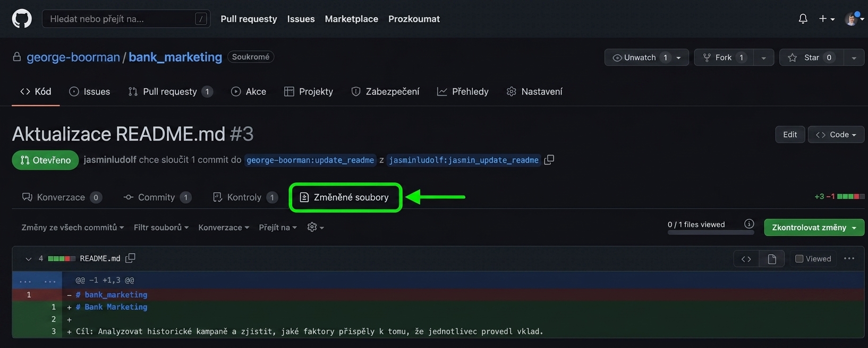Focus the search field "Hledat nebo přejít na..."
The image size is (868, 348).
[x=126, y=19]
